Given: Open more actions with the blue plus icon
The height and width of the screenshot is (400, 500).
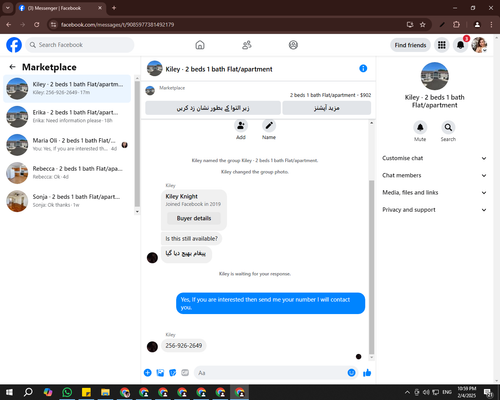Looking at the screenshot, I should coord(147,373).
